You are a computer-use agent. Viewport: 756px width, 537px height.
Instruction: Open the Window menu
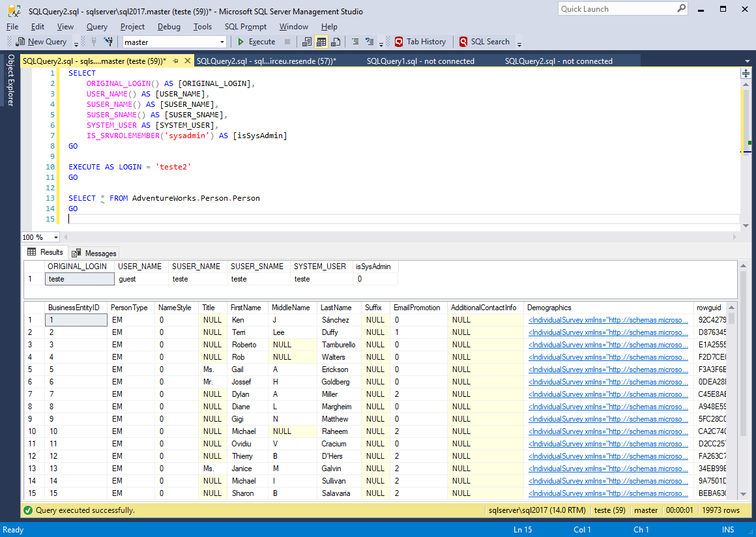(294, 27)
